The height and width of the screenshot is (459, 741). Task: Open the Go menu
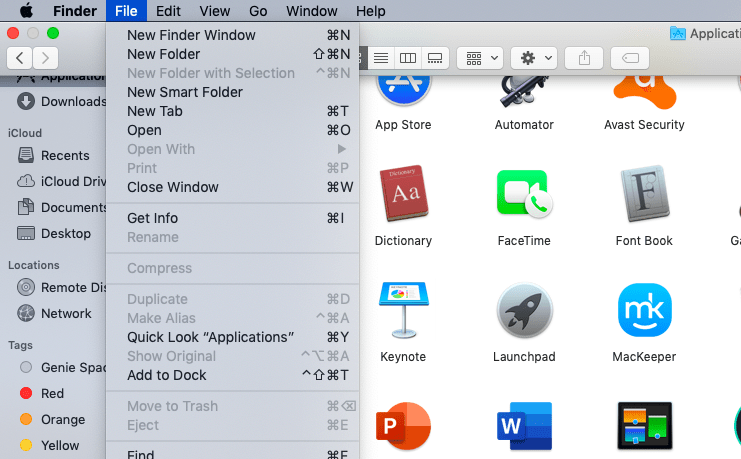(x=258, y=10)
